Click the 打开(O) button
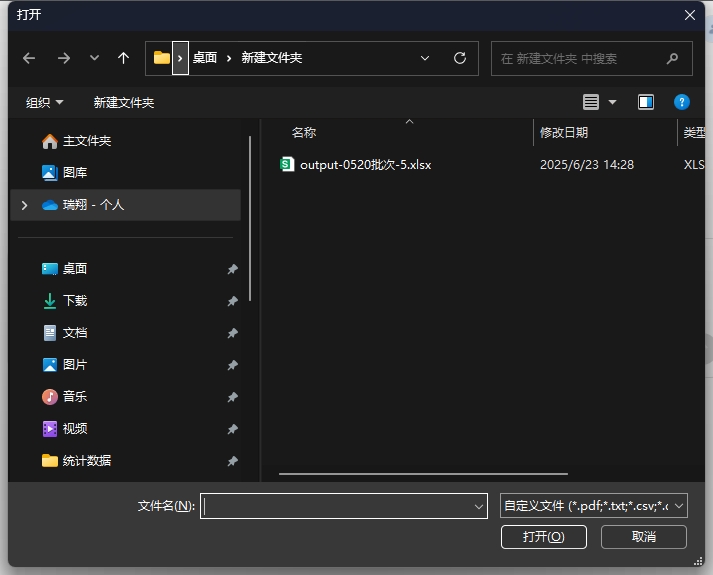The image size is (713, 575). pos(543,537)
